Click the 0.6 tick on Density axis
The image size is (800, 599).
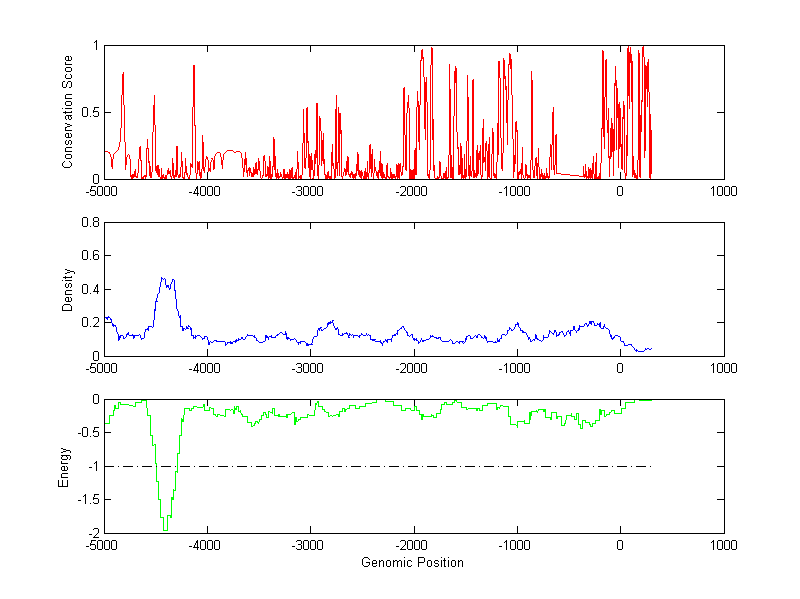(89, 256)
